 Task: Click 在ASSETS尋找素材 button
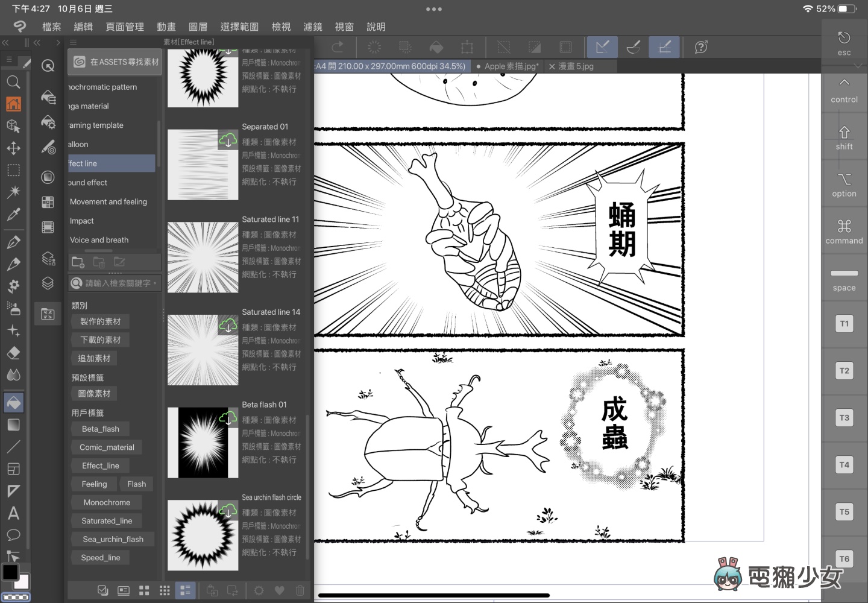115,62
